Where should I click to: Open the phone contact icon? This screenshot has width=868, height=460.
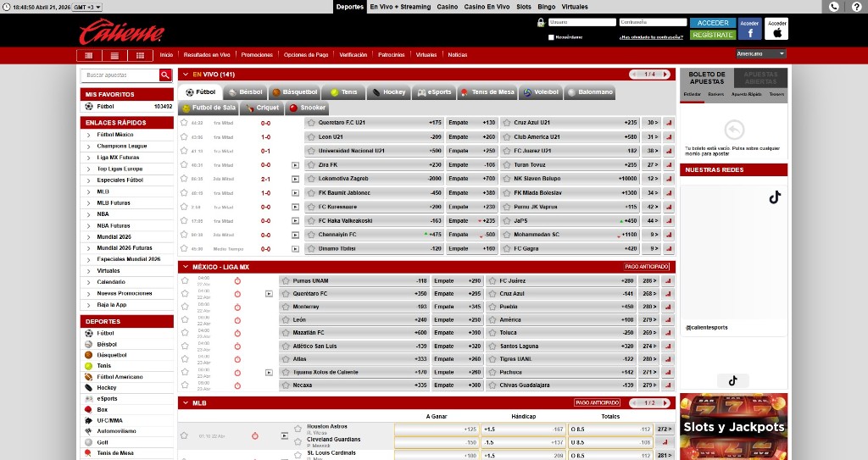click(x=834, y=7)
